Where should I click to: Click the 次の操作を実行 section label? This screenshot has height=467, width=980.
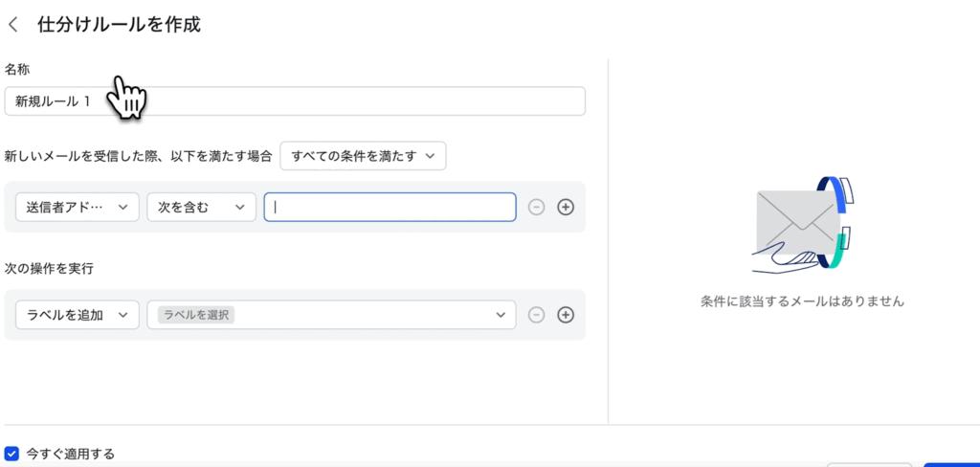[x=49, y=268]
